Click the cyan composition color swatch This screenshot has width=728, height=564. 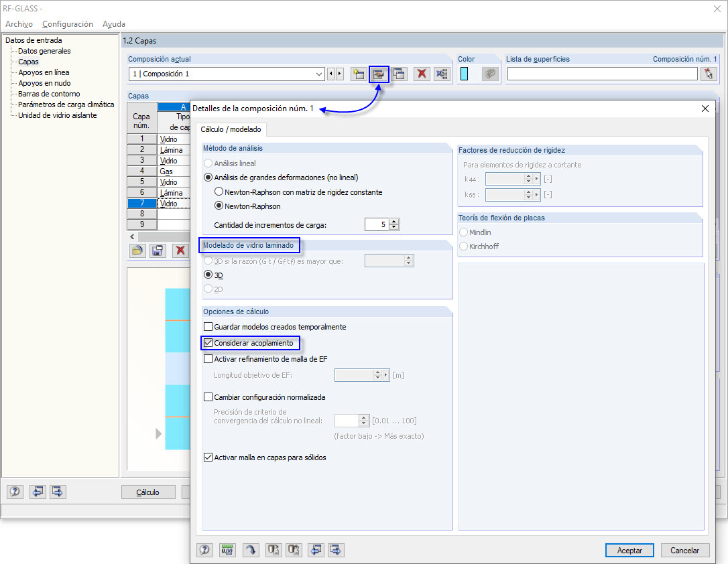(464, 74)
